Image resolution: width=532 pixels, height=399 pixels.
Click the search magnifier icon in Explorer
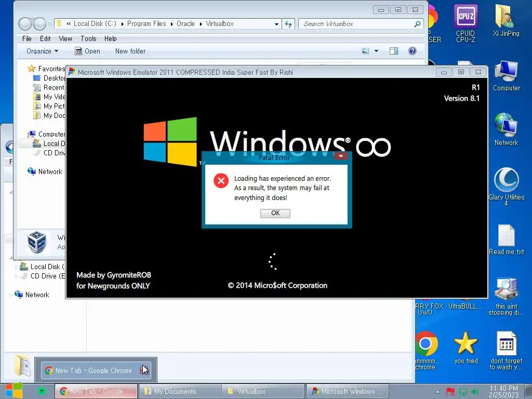[x=417, y=24]
